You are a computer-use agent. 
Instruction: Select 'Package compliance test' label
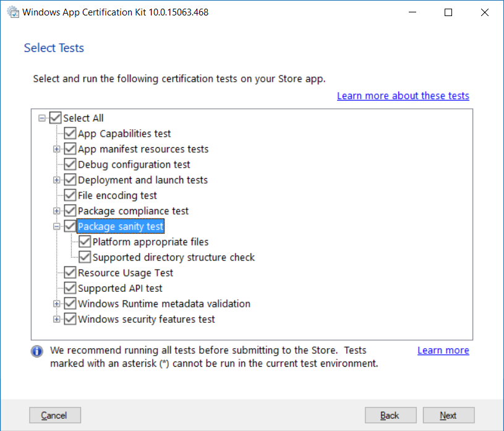133,211
